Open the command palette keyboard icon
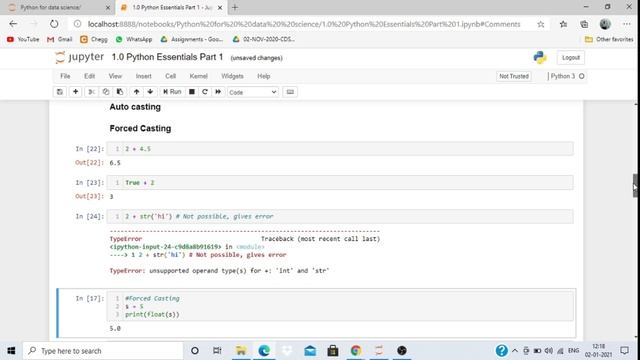Image resolution: width=640 pixels, height=360 pixels. [290, 92]
